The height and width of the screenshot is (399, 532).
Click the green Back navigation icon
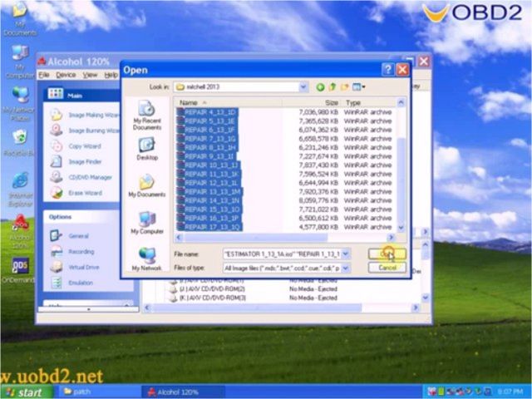pyautogui.click(x=321, y=86)
